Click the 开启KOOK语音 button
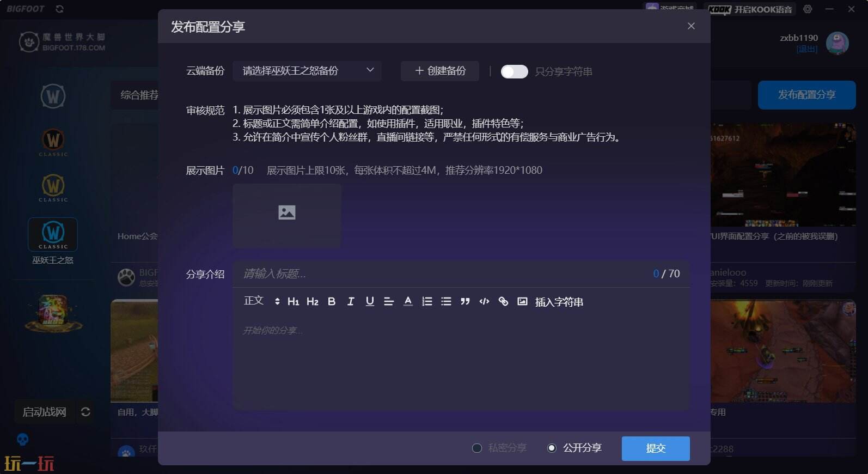This screenshot has height=474, width=868. pos(750,9)
